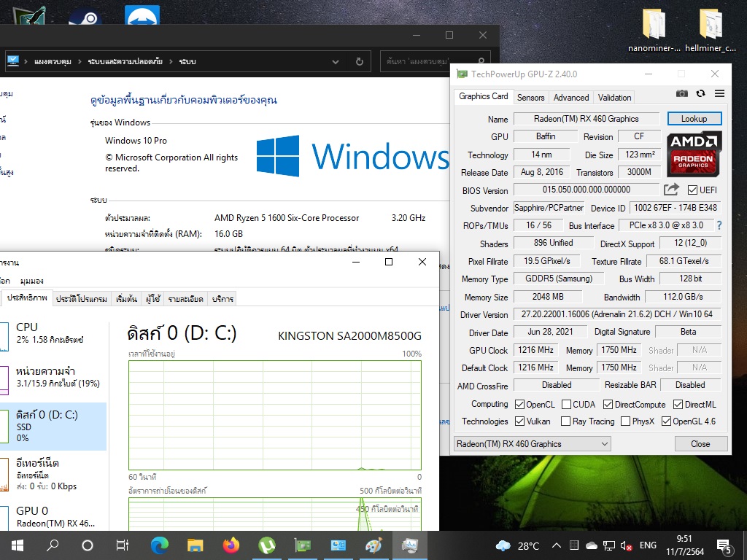Click the Lookup button
Screen dimensions: 747x560
(694, 119)
